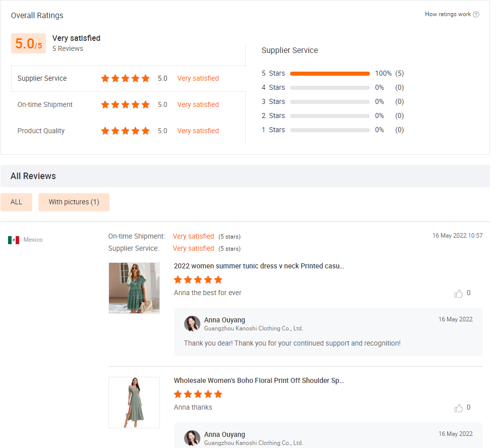Viewport: 496px width, 448px height.
Task: Open '2022 women summer tunic dress' product link
Action: tap(259, 266)
